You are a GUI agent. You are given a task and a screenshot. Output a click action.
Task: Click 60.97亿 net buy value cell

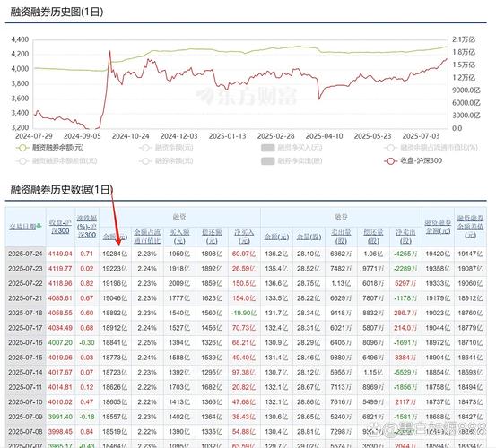(x=244, y=254)
